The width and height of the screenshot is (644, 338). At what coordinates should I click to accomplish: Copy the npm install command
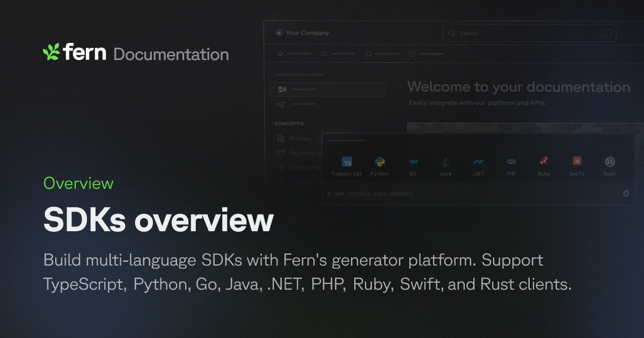pyautogui.click(x=626, y=194)
